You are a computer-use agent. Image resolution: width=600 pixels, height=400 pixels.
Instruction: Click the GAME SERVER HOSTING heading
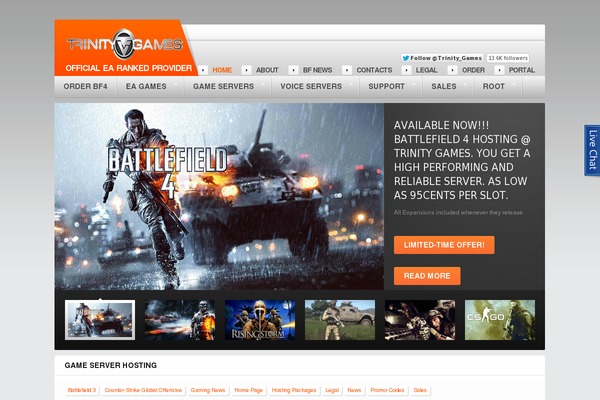pos(111,366)
